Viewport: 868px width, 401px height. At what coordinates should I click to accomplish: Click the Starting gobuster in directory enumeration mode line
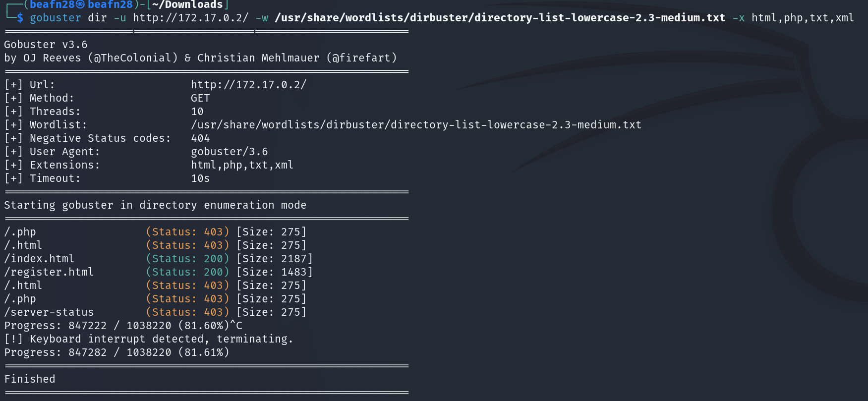click(x=155, y=205)
